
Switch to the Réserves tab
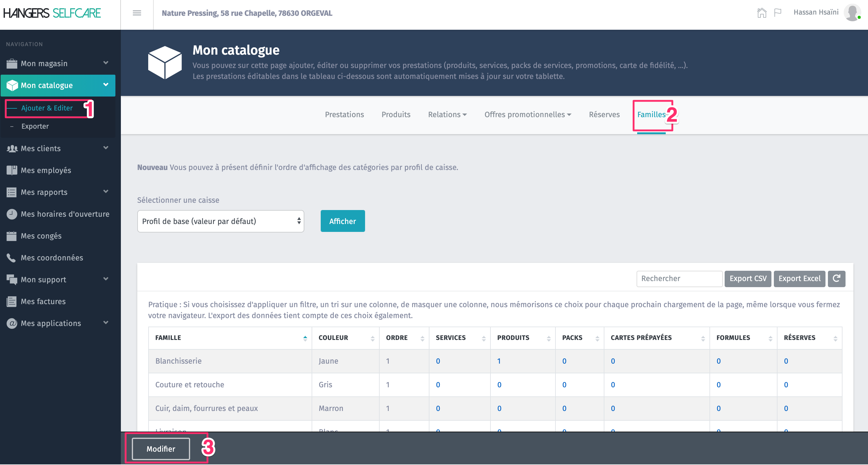click(604, 114)
